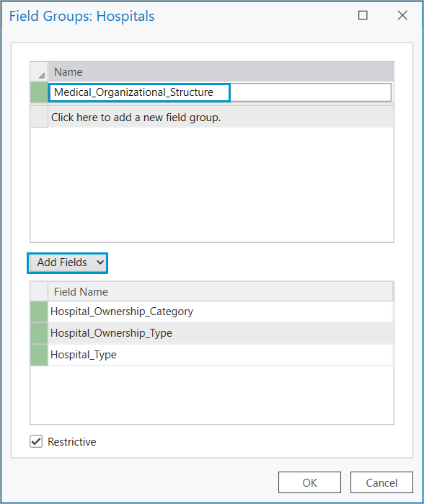Select the Hospital_Ownership_Category field row

[220, 311]
